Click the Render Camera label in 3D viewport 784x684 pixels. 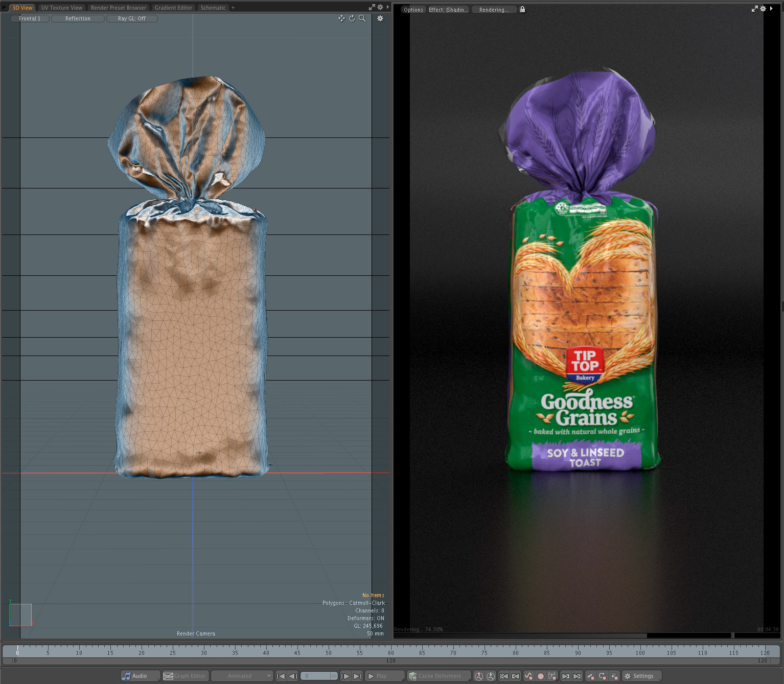coord(196,633)
